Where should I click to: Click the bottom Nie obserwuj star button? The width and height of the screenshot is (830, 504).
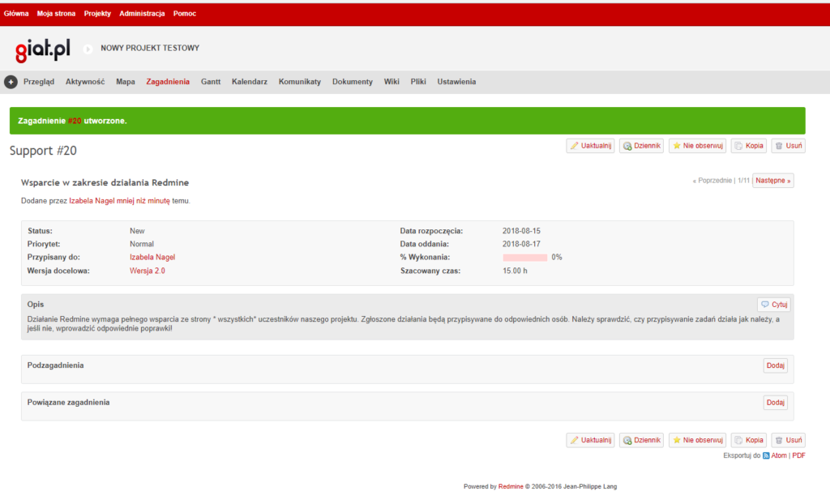click(x=697, y=440)
